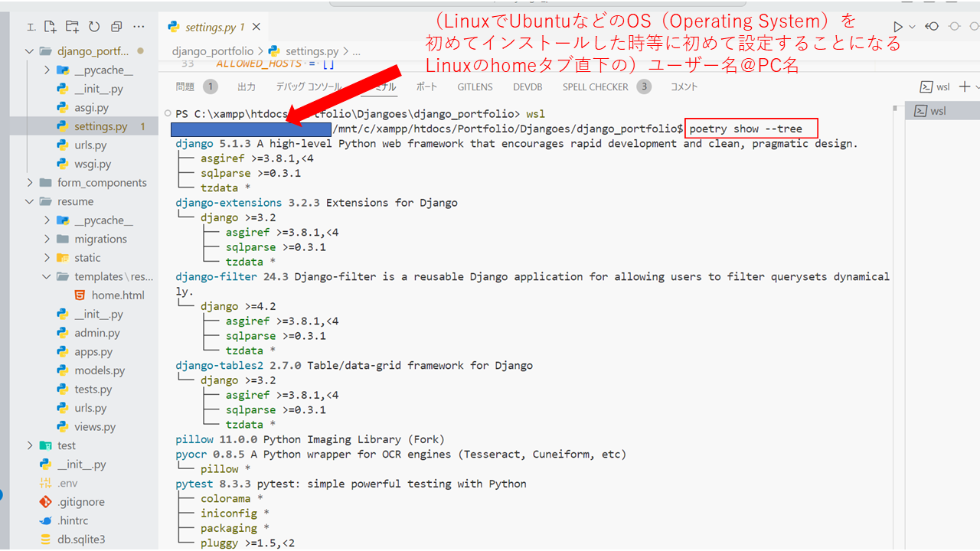The height and width of the screenshot is (551, 980).
Task: Collapse the django_portfolio root folder
Action: [x=30, y=51]
